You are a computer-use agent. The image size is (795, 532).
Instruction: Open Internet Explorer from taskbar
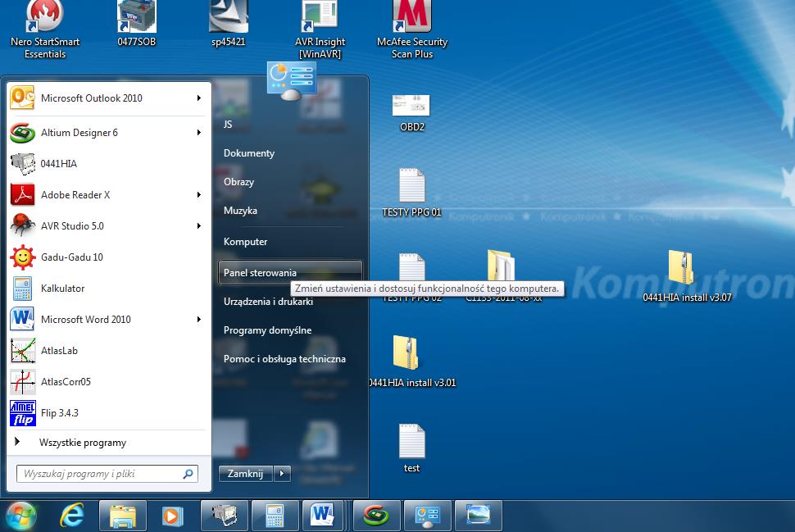coord(72,516)
